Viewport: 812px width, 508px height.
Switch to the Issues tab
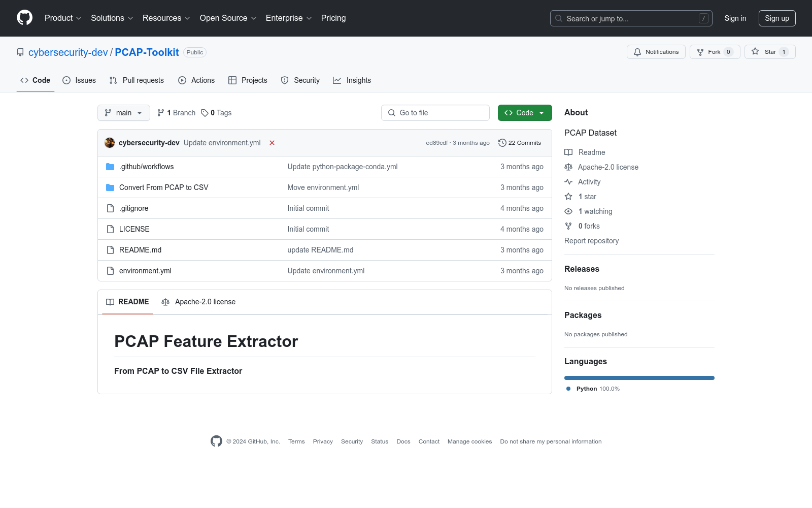(79, 80)
